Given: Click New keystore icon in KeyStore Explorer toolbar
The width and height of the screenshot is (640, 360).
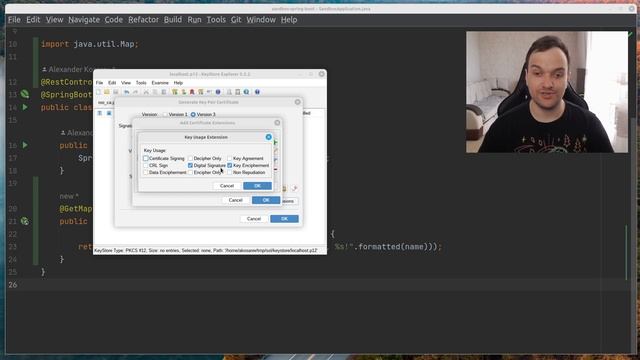Looking at the screenshot, I should click(x=98, y=92).
